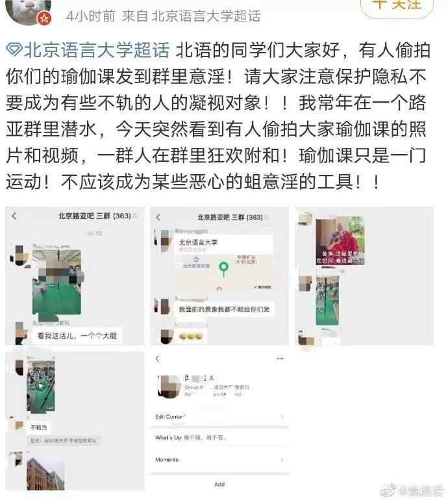This screenshot has width=448, height=501.
Task: Open first chat screenshot with yoga photo
Action: [75, 276]
